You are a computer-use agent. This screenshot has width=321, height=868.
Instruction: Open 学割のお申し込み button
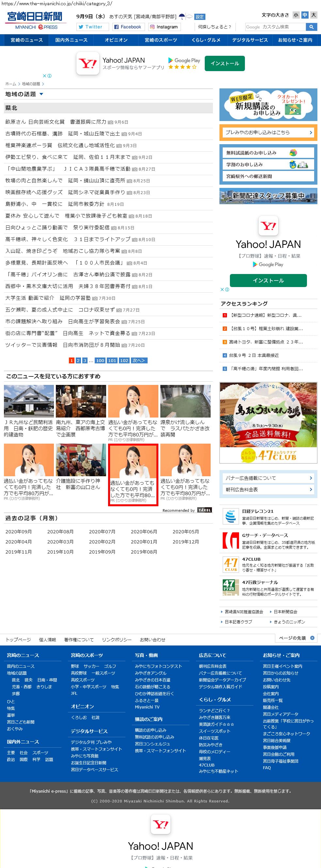coord(268,164)
